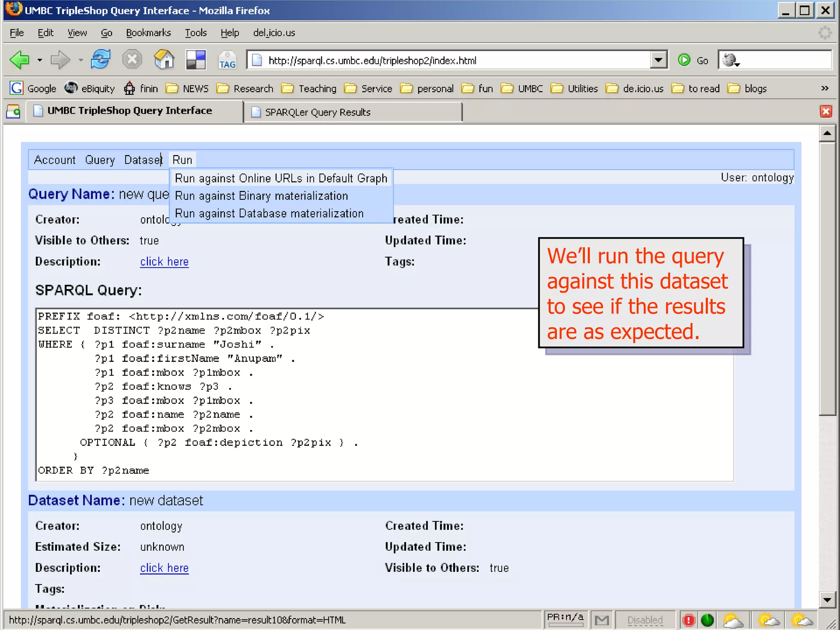840x630 pixels.
Task: Click the mail envelope status bar icon
Action: (x=602, y=620)
